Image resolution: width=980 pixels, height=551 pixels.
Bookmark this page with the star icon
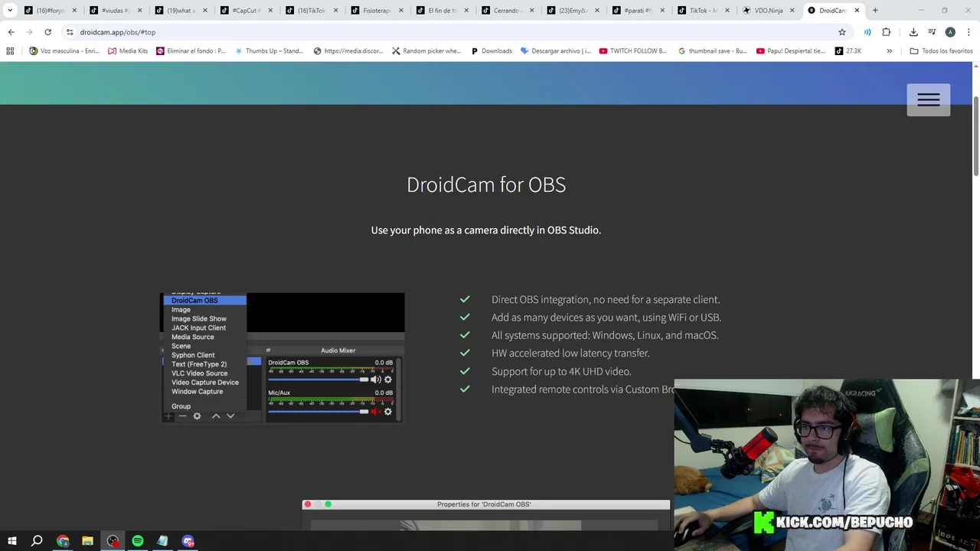coord(842,32)
